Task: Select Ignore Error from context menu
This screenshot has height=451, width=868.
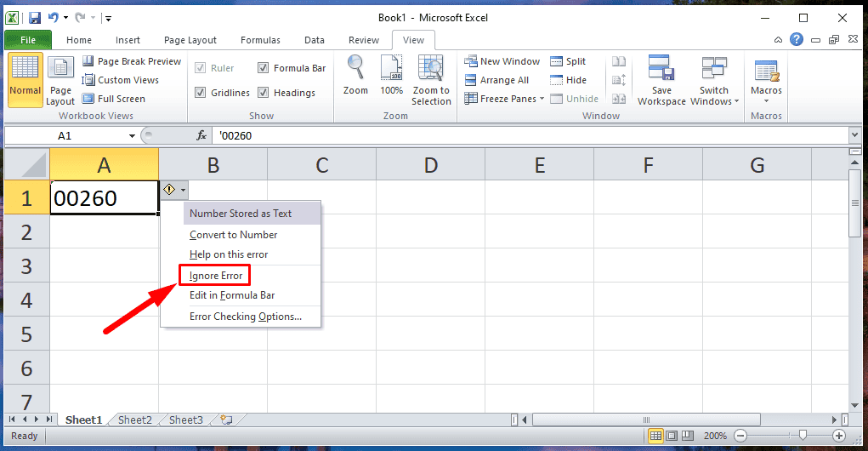Action: point(216,276)
